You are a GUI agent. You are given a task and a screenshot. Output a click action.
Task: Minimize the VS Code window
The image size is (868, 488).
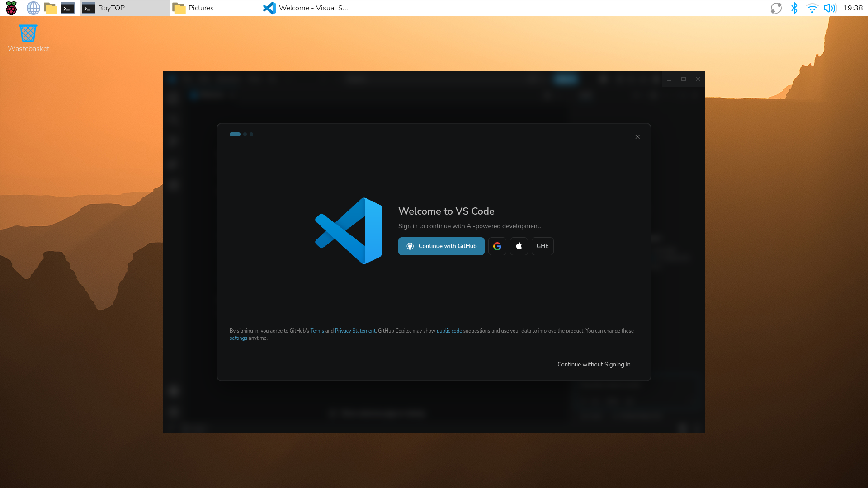click(x=669, y=80)
